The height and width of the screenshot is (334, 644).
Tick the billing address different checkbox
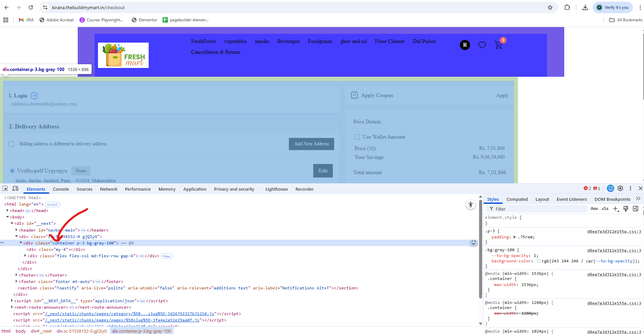[11, 144]
